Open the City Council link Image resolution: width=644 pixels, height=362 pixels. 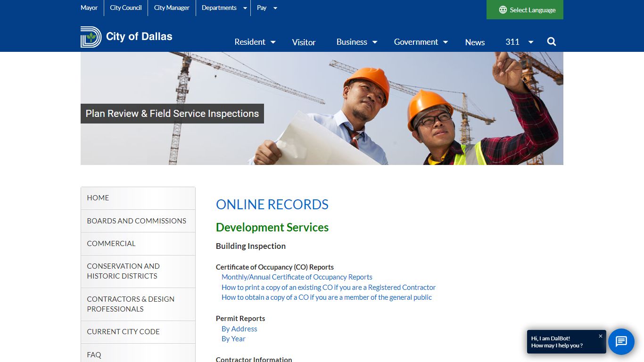126,8
